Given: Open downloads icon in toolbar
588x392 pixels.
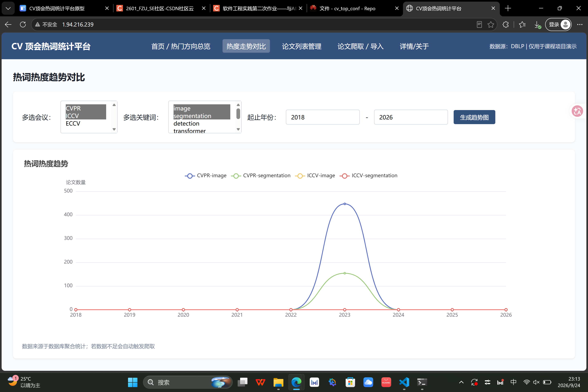Looking at the screenshot, I should pos(537,24).
